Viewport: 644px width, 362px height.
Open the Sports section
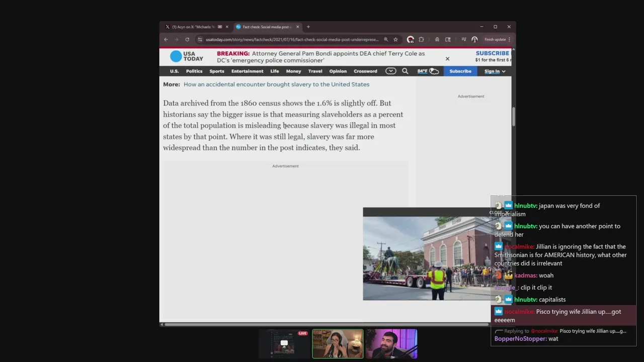(217, 71)
